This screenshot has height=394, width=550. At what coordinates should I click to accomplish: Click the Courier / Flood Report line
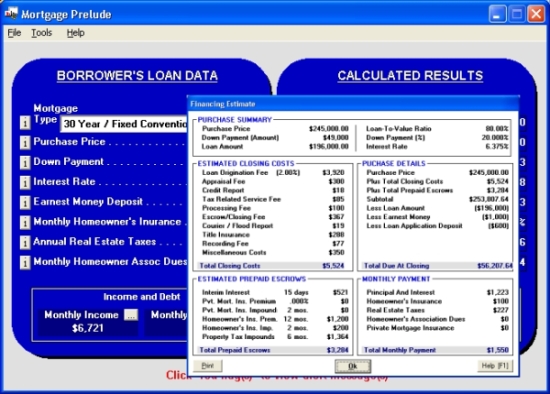pos(273,226)
